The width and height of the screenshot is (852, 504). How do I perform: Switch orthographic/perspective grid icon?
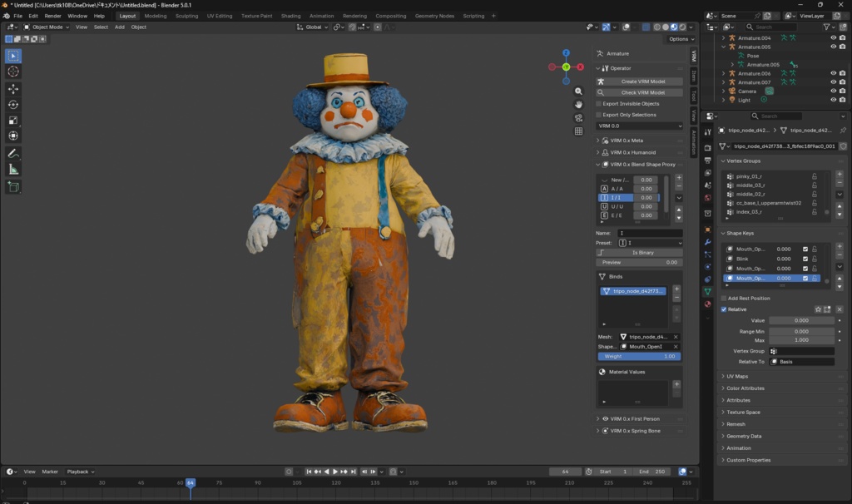(x=579, y=131)
